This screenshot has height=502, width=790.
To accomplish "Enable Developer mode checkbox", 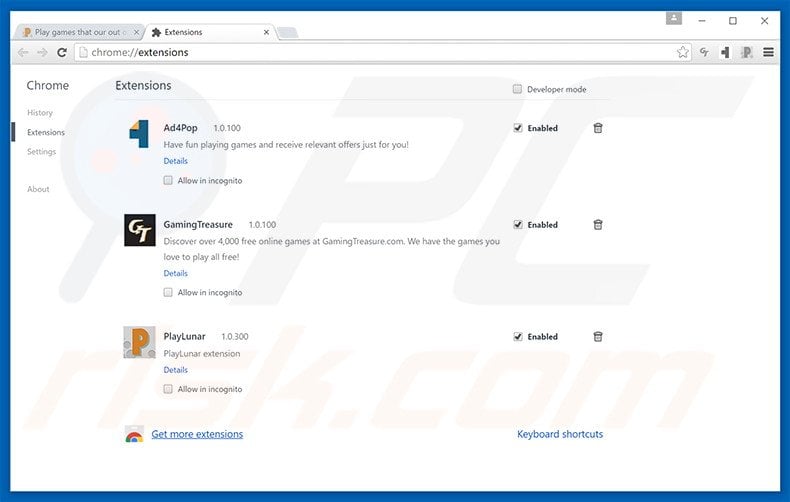I will (x=517, y=89).
